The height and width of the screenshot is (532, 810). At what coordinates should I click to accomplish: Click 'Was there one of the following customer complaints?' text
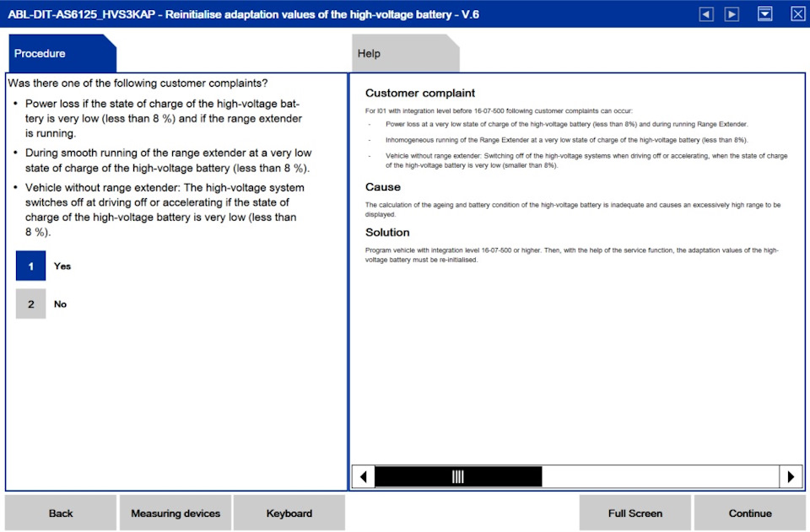coord(138,83)
